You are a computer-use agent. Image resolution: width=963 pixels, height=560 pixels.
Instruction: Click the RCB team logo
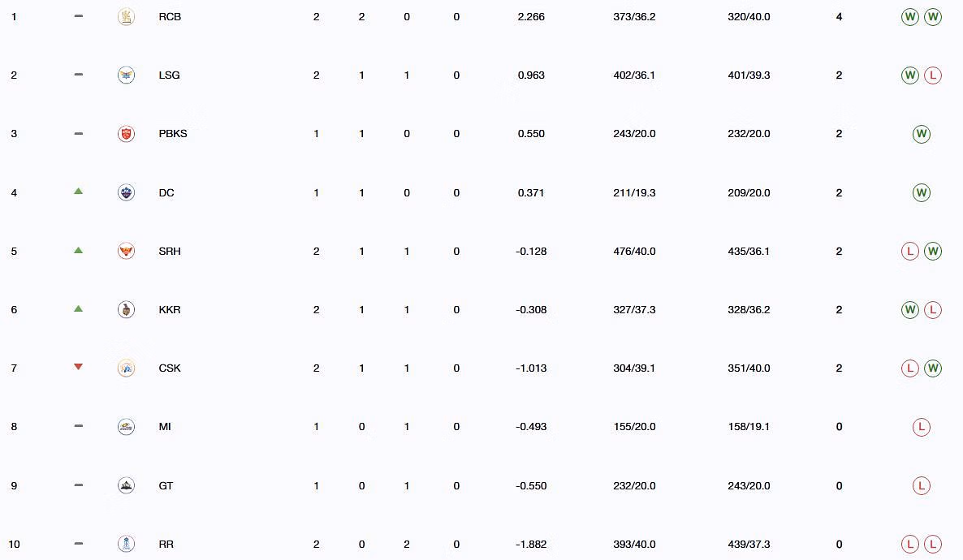pos(126,16)
